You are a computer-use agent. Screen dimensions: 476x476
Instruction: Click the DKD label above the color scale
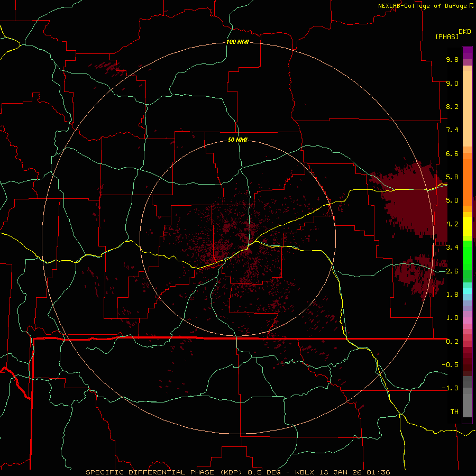tap(465, 32)
